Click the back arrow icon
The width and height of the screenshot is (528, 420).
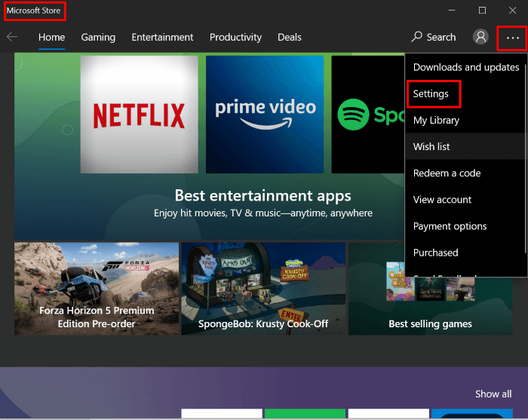[12, 37]
